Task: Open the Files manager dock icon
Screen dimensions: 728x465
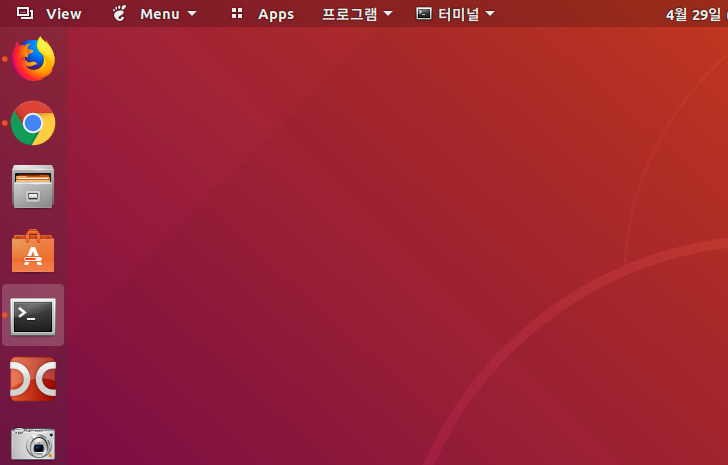Action: [x=33, y=187]
